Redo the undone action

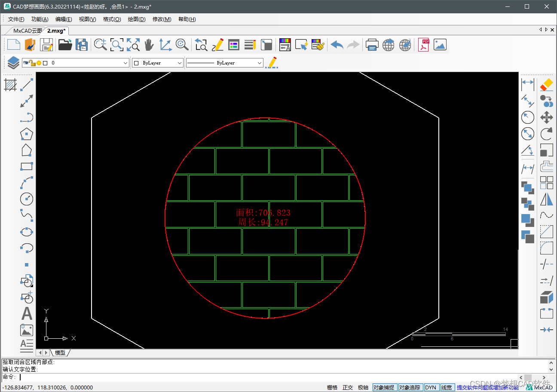pos(353,45)
